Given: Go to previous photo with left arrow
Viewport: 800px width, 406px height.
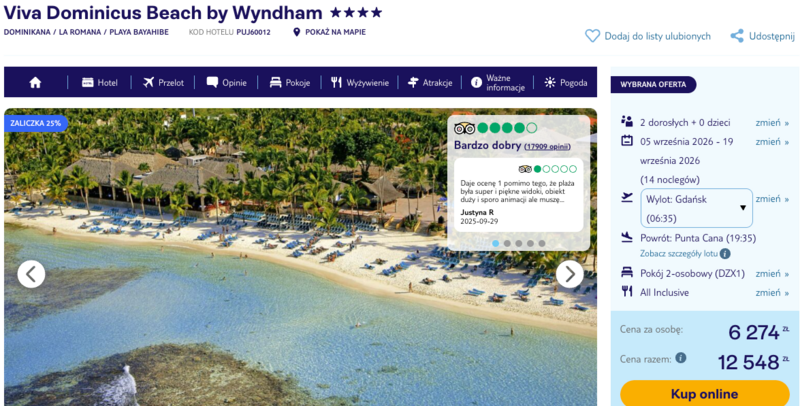Looking at the screenshot, I should tap(31, 274).
